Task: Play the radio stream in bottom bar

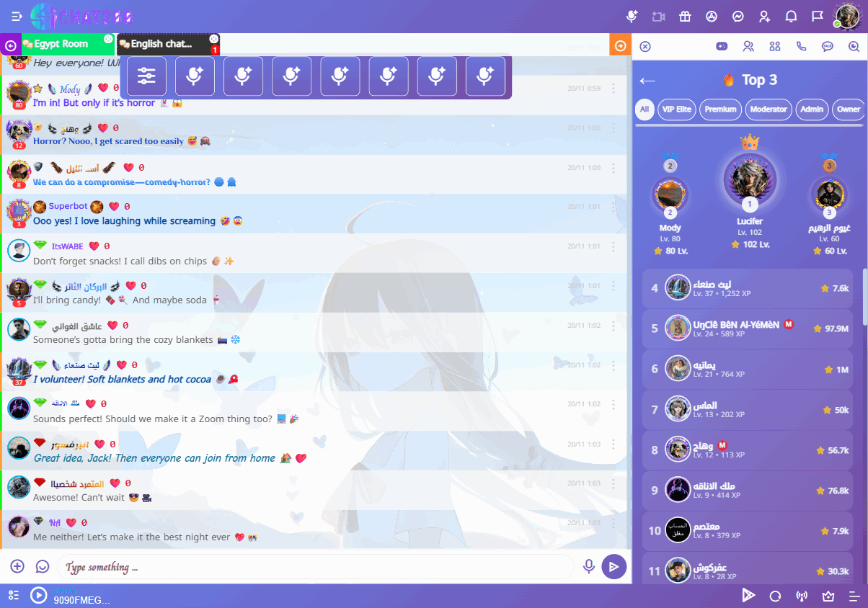Action: tap(38, 595)
